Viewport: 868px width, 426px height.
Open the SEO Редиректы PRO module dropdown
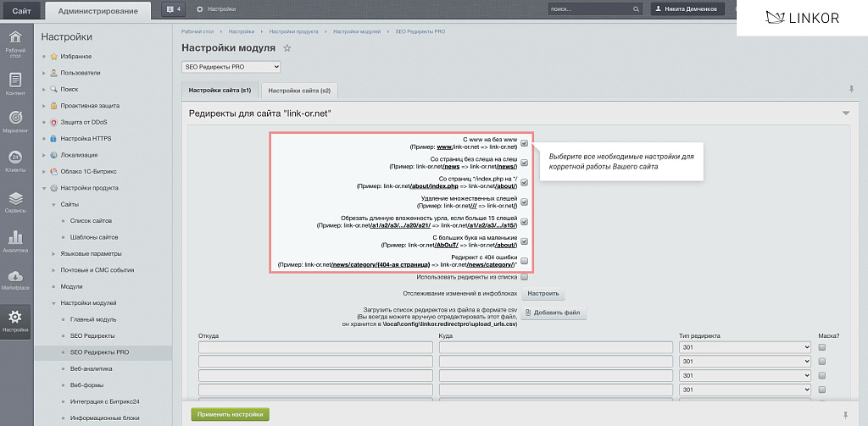pyautogui.click(x=231, y=66)
